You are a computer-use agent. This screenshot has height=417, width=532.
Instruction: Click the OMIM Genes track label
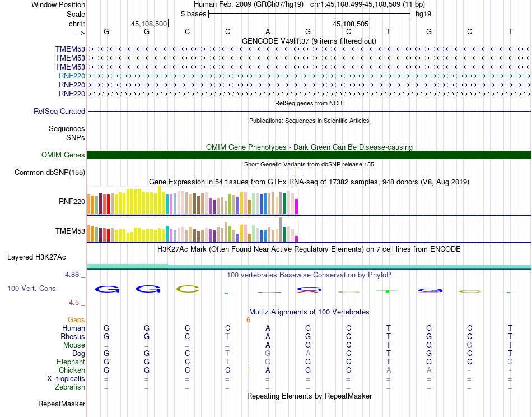[x=63, y=155]
